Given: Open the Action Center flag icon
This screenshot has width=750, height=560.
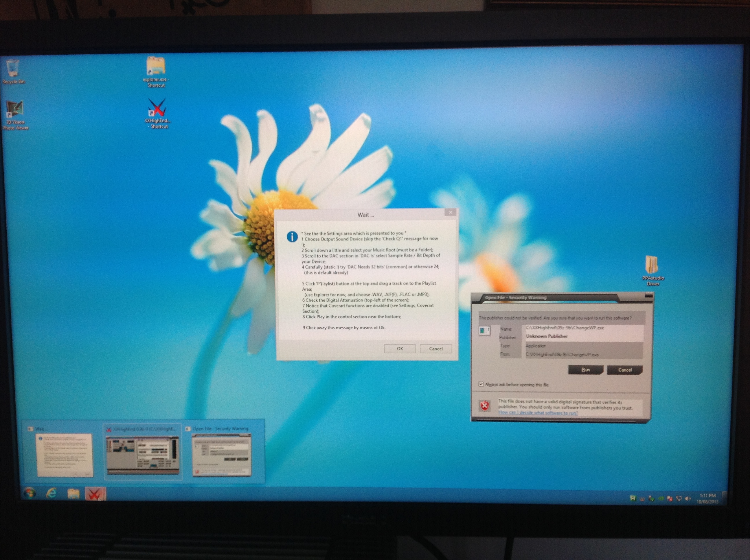Looking at the screenshot, I should coord(669,499).
